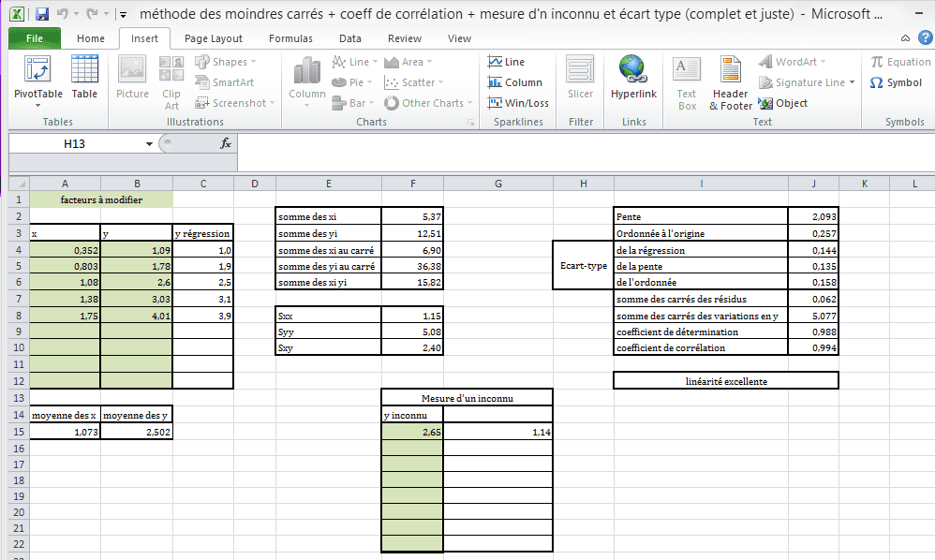The width and height of the screenshot is (935, 560).
Task: Click the Text Box icon
Action: [687, 83]
